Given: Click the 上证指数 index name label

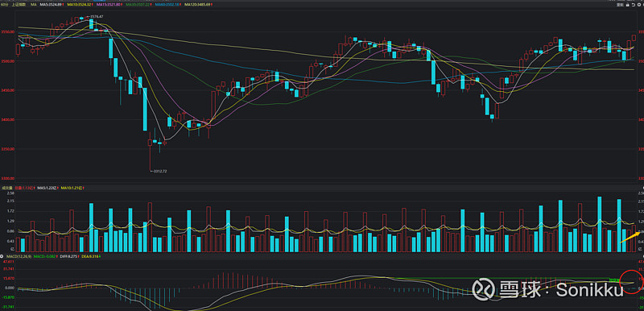Looking at the screenshot, I should click(x=19, y=5).
